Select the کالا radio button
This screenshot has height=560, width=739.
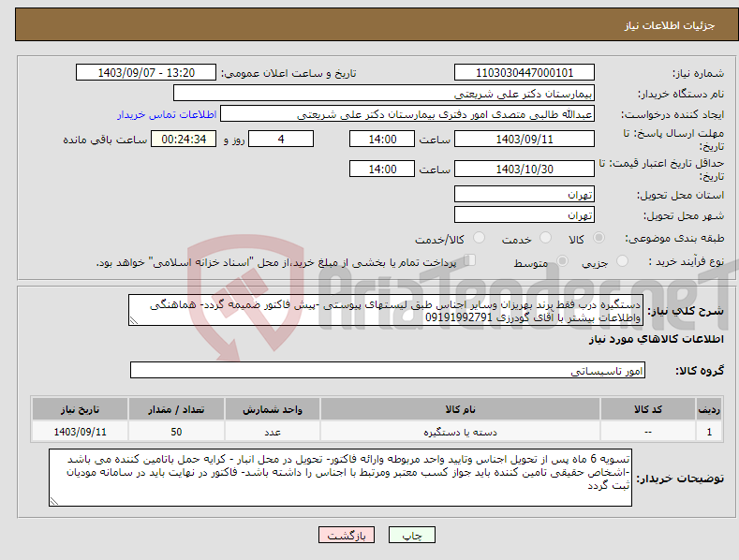point(599,238)
